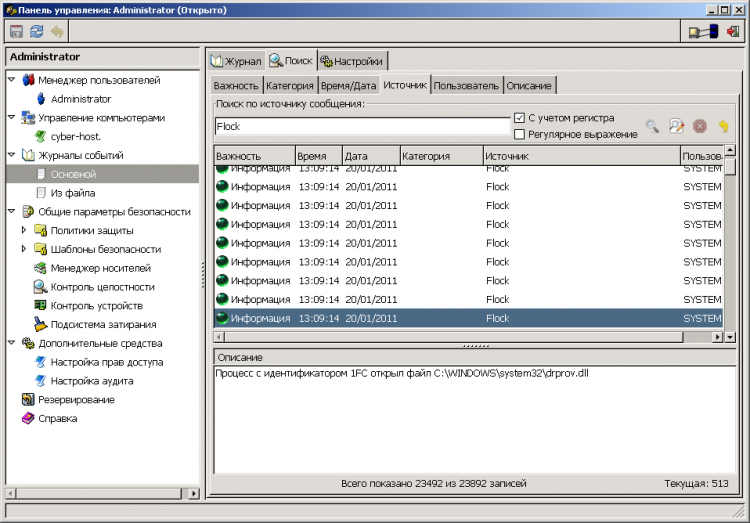Click the search-with-pencil edit icon
Image resolution: width=750 pixels, height=523 pixels.
coord(676,126)
